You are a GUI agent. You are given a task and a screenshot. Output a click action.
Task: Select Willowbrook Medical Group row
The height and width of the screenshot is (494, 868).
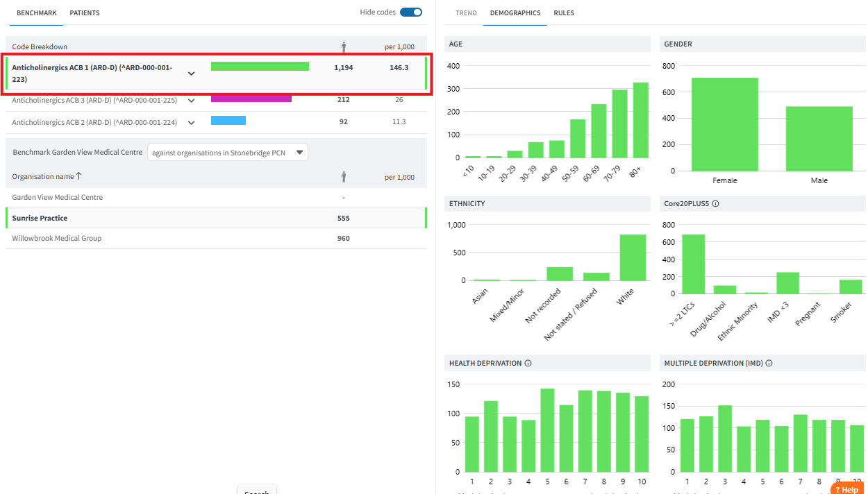[x=216, y=239]
